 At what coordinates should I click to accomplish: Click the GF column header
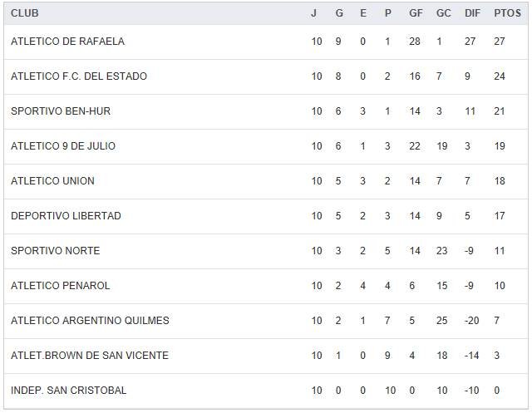click(416, 13)
